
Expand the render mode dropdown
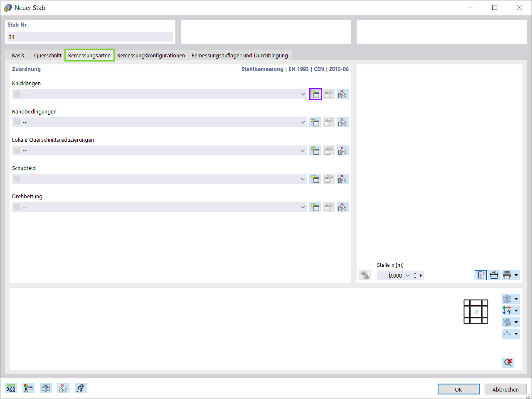[517, 322]
